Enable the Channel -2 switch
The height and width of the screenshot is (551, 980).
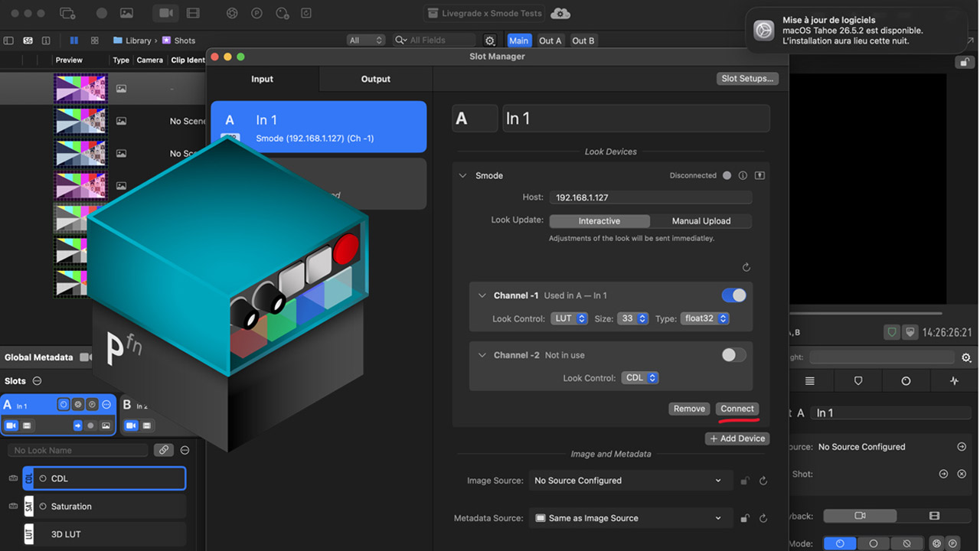click(733, 355)
